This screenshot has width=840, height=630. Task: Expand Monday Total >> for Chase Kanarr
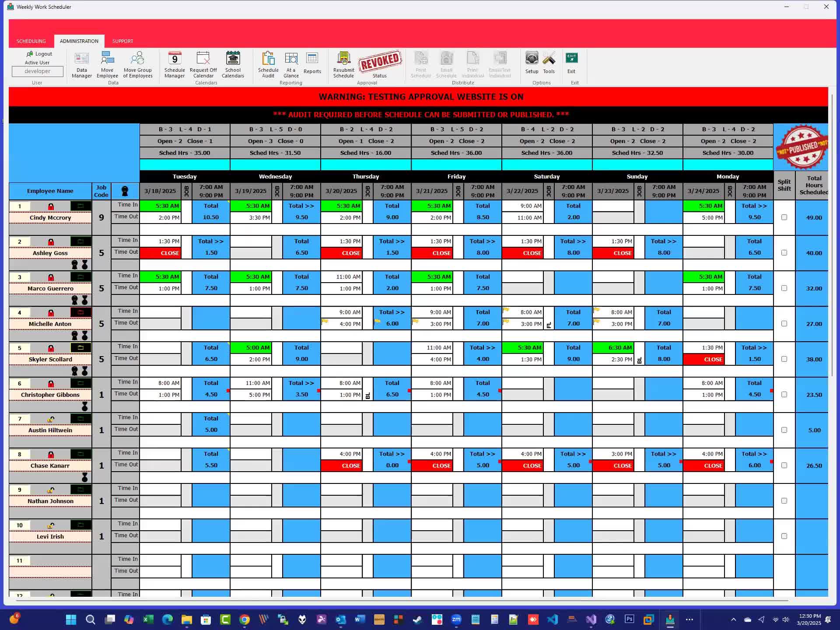[754, 454]
